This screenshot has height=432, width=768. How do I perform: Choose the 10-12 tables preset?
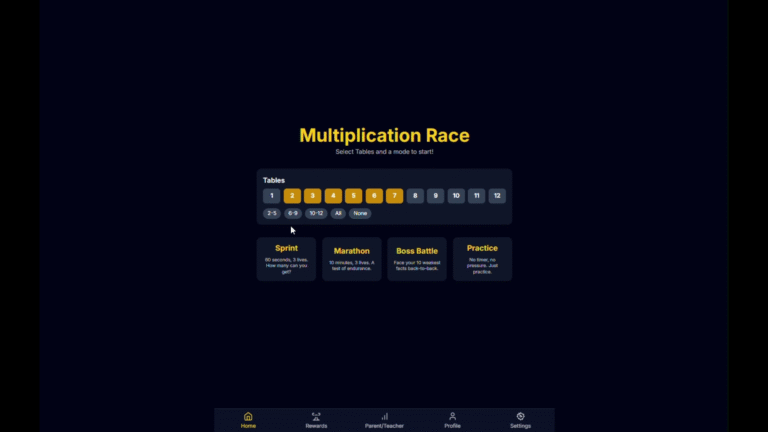click(316, 213)
